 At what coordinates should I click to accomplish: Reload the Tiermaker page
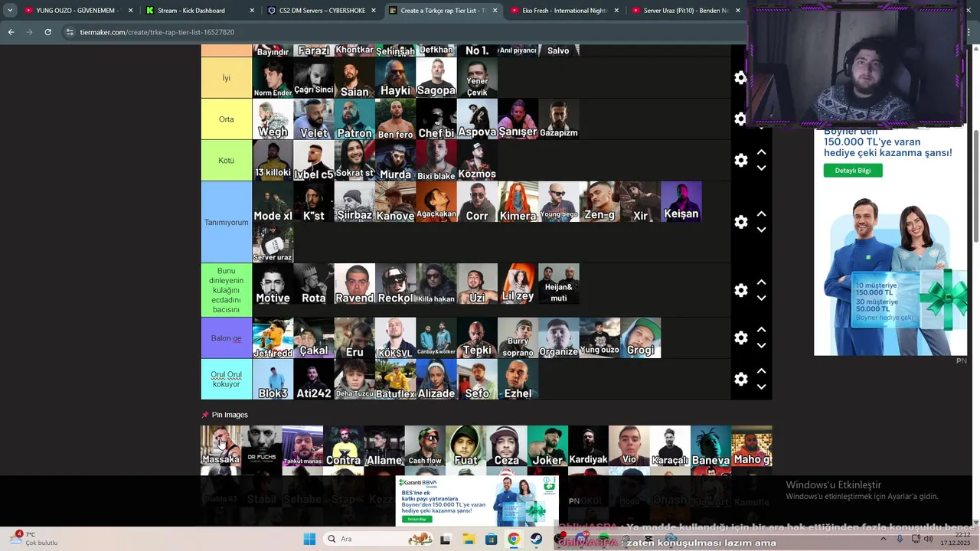click(47, 32)
